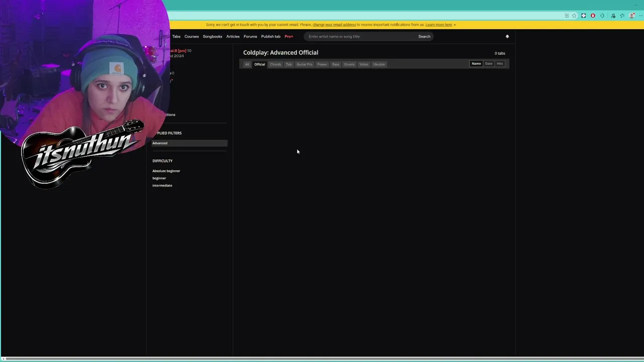
Task: Click the DIFFICULTY section heading
Action: pos(163,161)
